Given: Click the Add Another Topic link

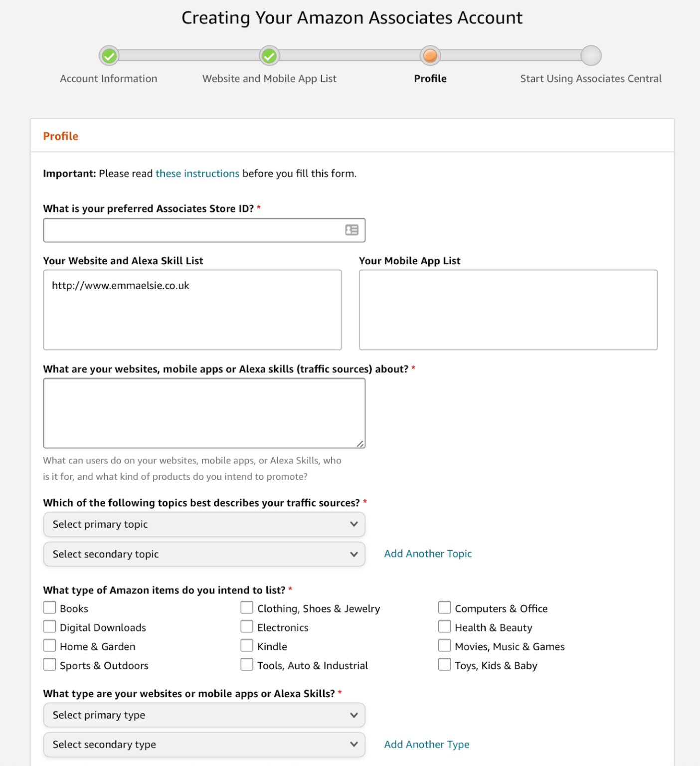Looking at the screenshot, I should point(428,554).
